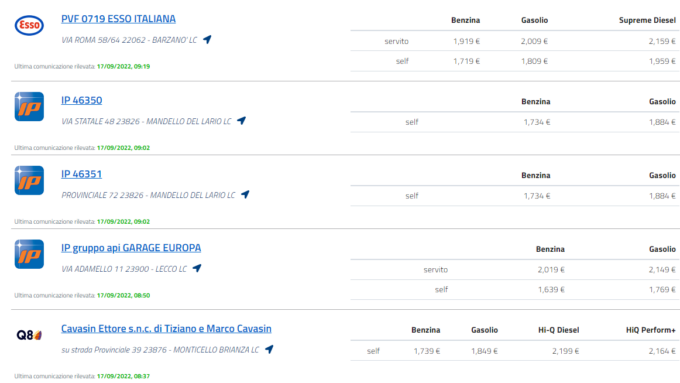Click the Esso brand logo
Viewport: 680px width, 383px height.
[x=29, y=25]
